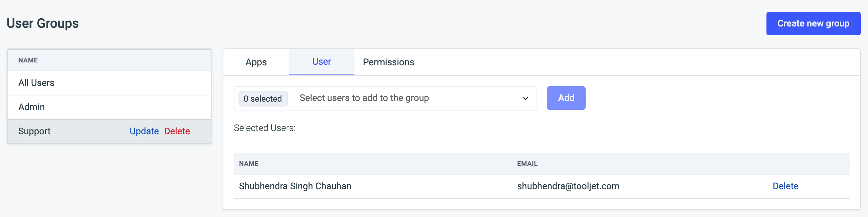Click NAME header in selected users table
868x217 pixels.
[x=249, y=163]
